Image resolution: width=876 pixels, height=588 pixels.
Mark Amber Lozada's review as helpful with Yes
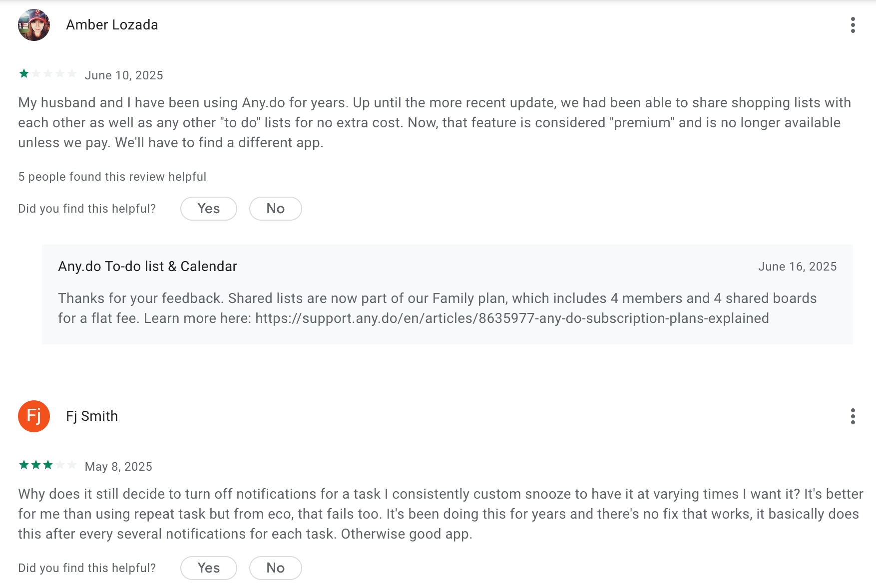point(209,209)
